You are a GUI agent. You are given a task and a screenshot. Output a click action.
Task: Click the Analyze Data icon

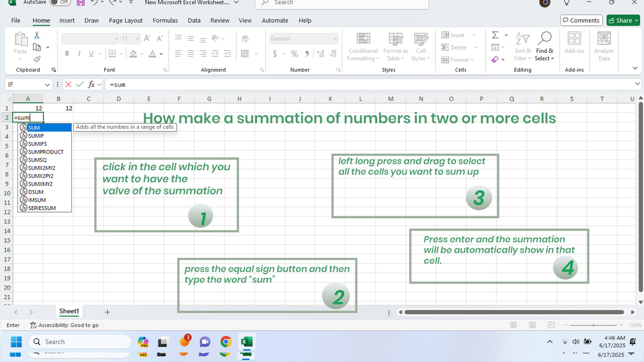coord(604,47)
